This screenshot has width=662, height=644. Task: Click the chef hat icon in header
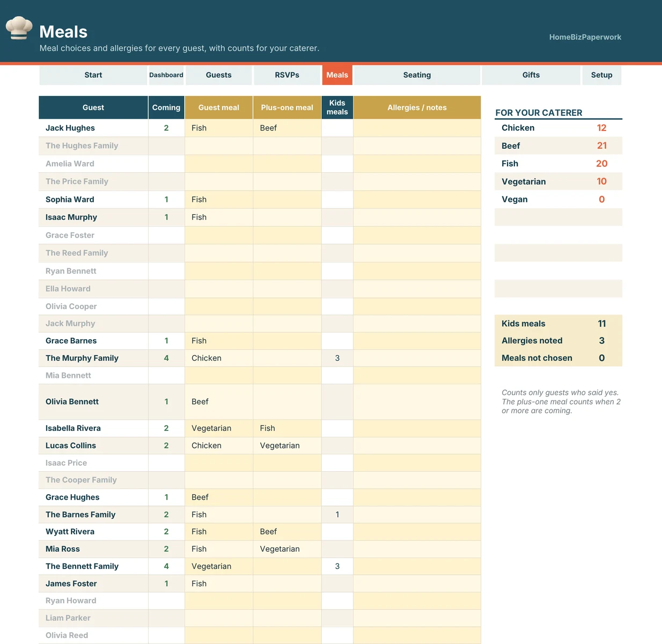tap(19, 28)
